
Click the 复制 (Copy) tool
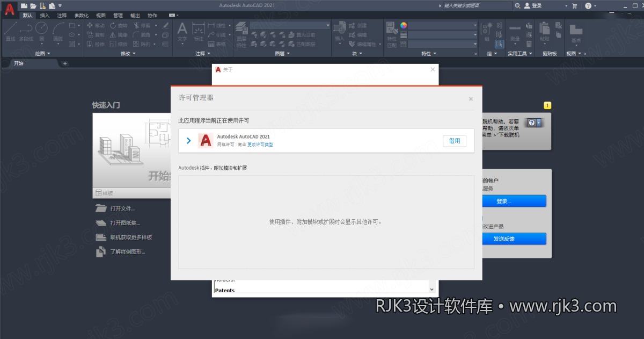pyautogui.click(x=96, y=35)
